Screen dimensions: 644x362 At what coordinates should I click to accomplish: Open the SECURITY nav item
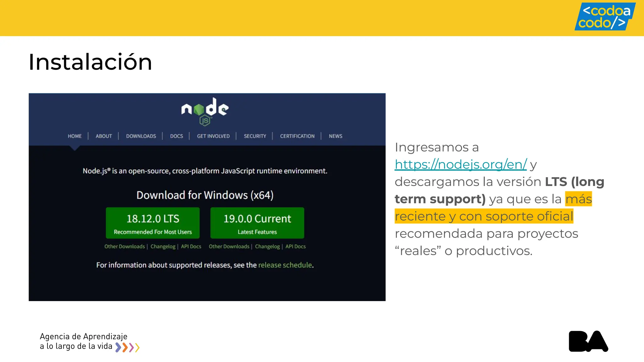255,136
